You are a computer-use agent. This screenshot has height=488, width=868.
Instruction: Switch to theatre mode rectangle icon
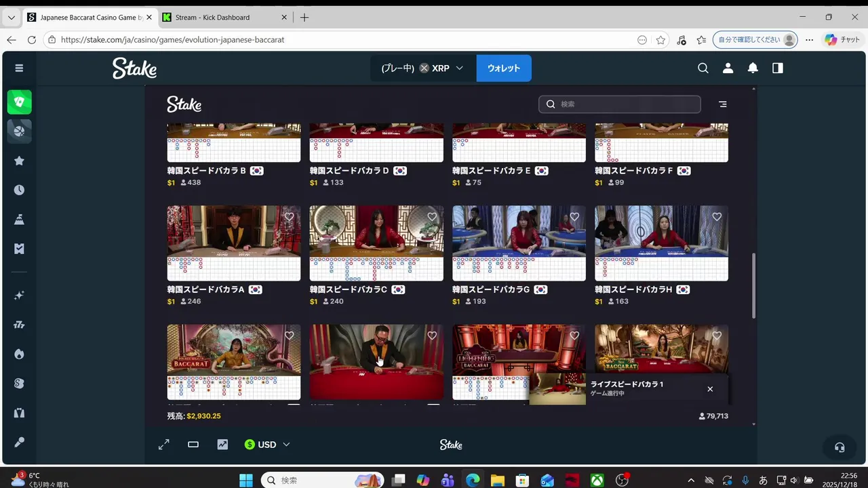coord(193,445)
